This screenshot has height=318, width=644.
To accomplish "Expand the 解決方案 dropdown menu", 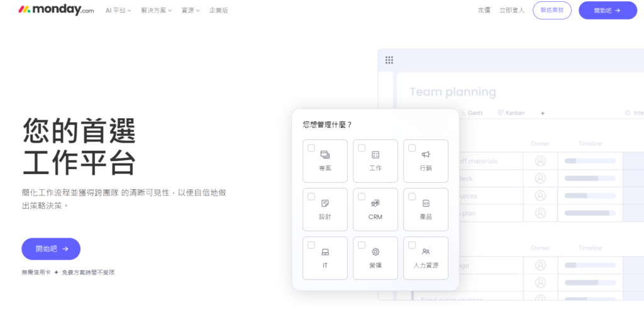I will point(157,11).
